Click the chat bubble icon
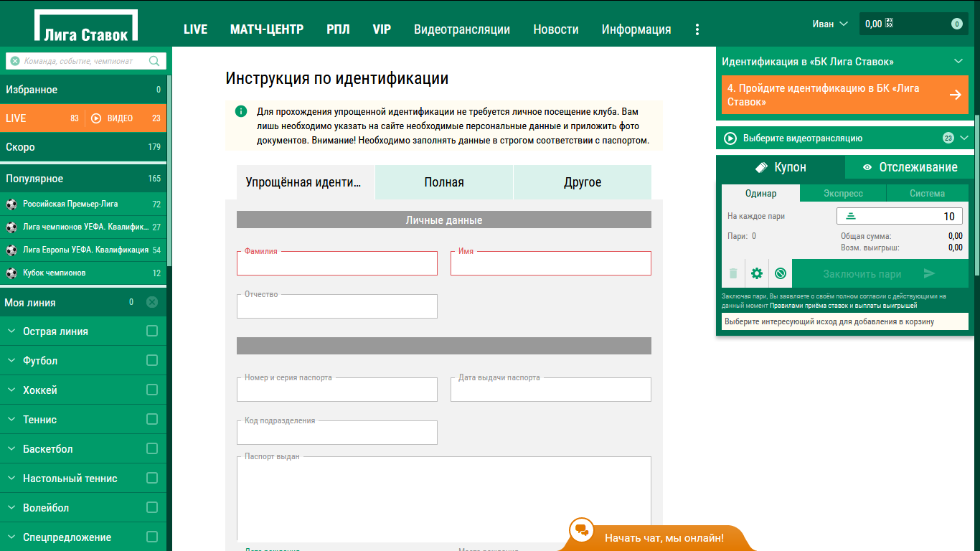Image resolution: width=980 pixels, height=551 pixels. pyautogui.click(x=582, y=530)
